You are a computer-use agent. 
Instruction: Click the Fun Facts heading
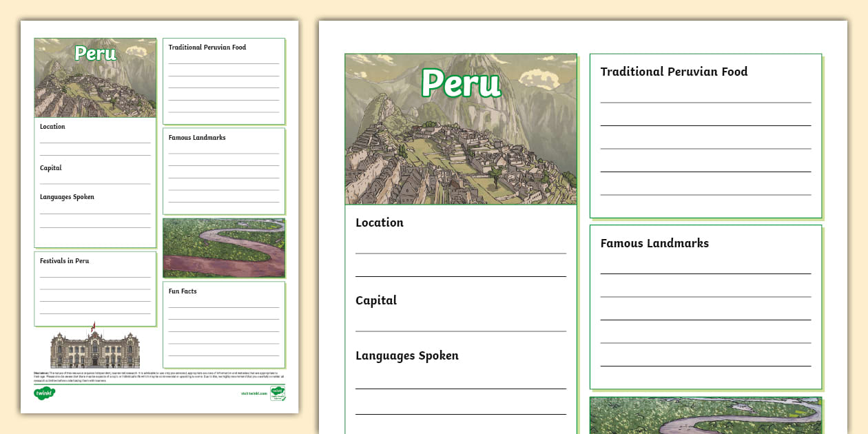183,291
